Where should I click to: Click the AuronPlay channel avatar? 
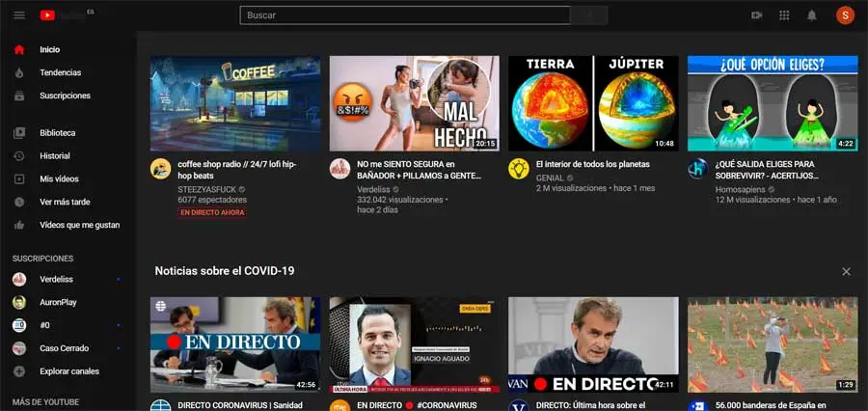click(19, 302)
